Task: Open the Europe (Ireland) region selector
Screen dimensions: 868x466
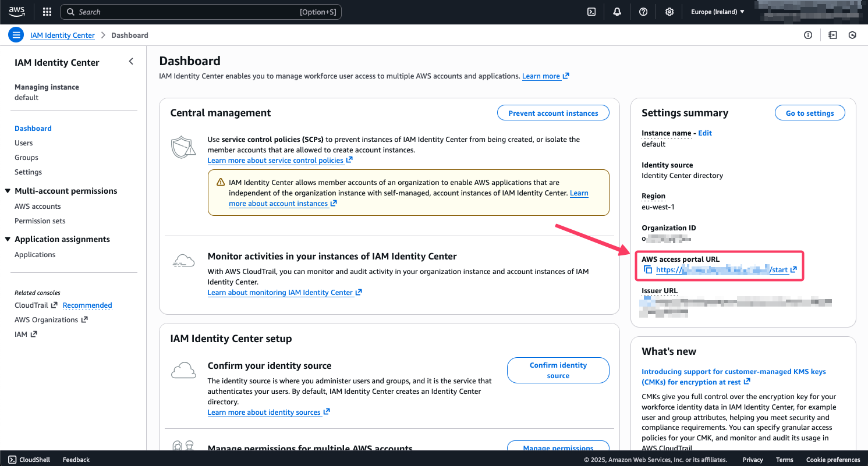Action: tap(717, 12)
